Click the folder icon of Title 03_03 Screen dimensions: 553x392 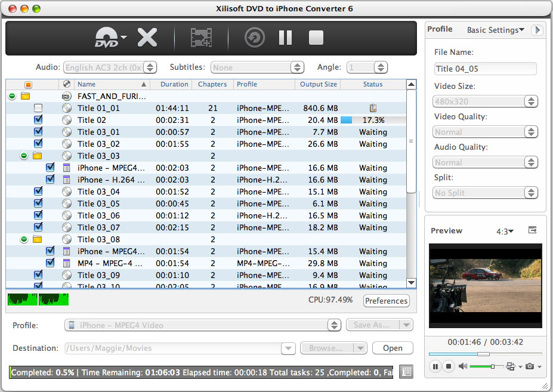click(x=38, y=156)
